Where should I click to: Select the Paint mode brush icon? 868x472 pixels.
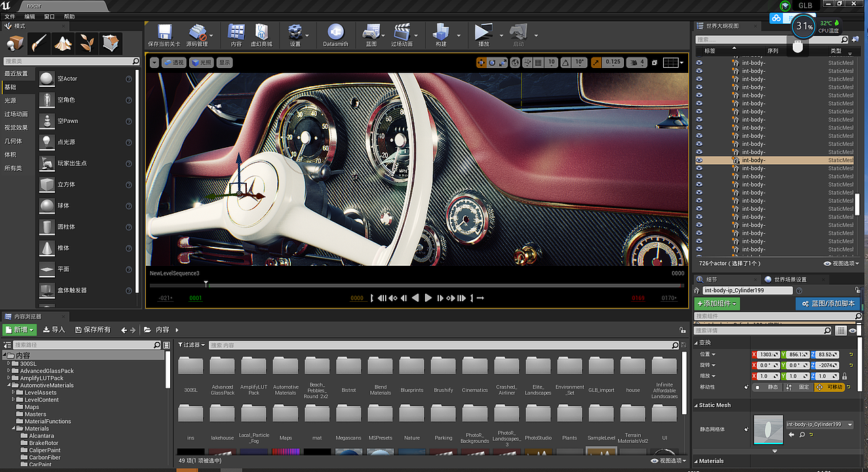coord(39,43)
